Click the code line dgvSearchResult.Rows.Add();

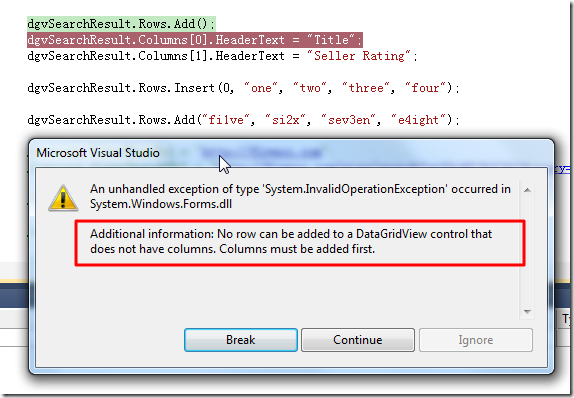coord(121,24)
